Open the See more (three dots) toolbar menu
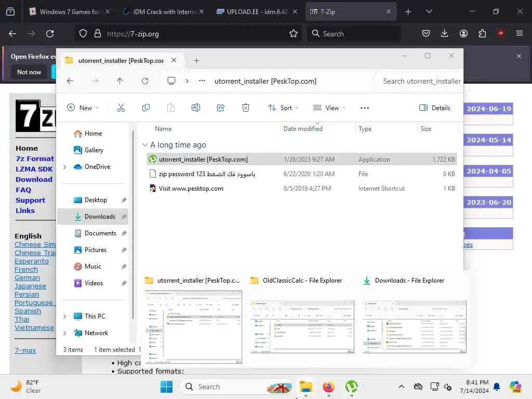 [365, 108]
